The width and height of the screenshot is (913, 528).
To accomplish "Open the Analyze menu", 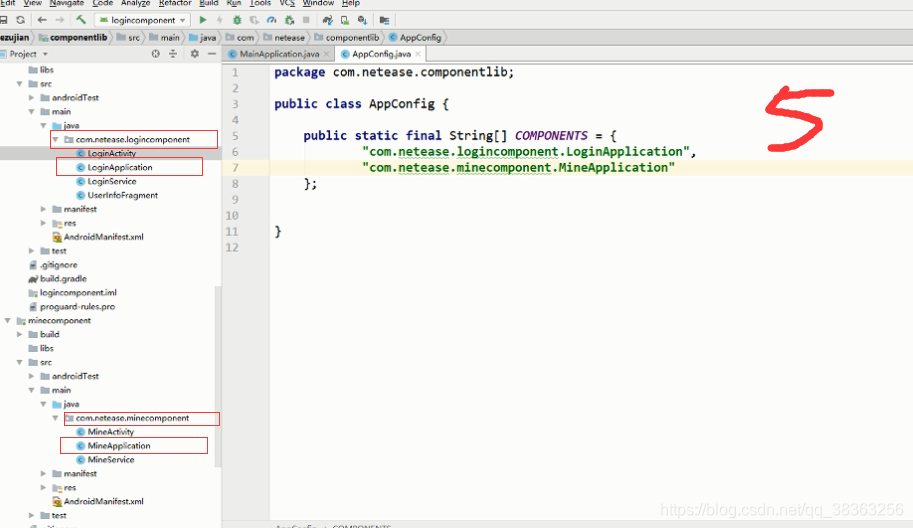I will pyautogui.click(x=136, y=3).
